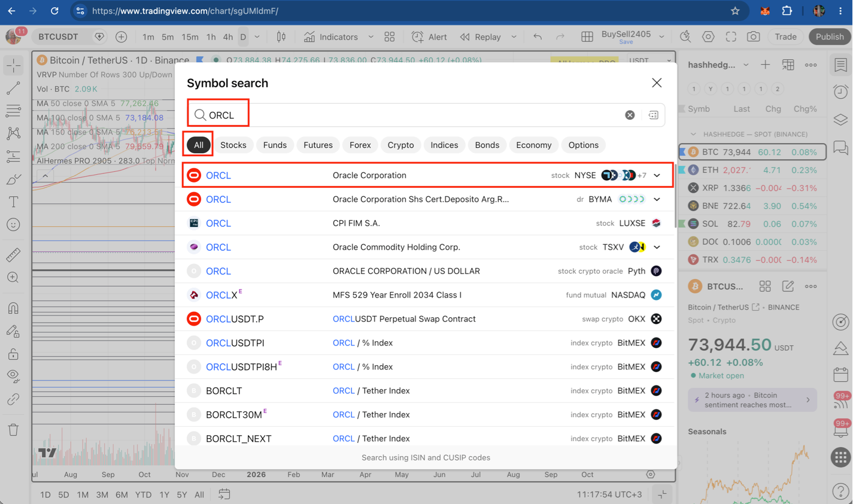Switch to the Crypto filter tab
This screenshot has height=504, width=853.
coord(400,145)
